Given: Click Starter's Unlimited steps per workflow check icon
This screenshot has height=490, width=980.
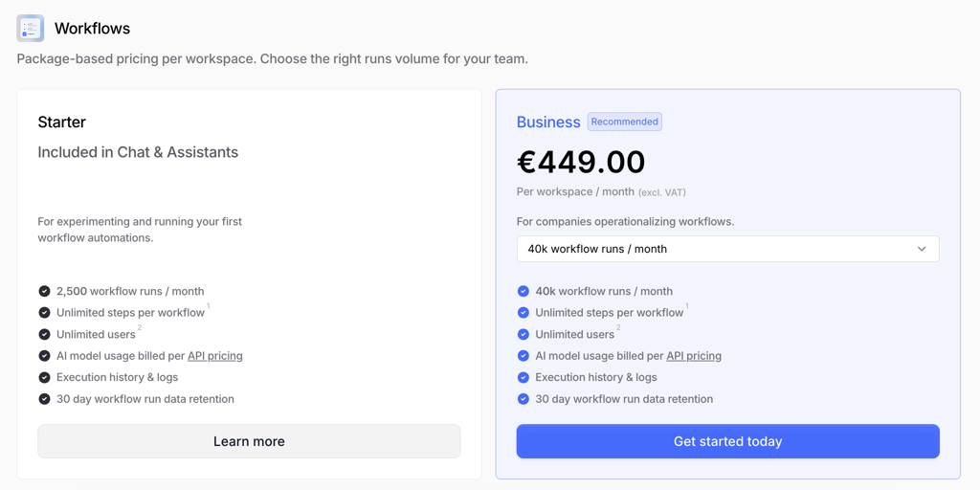Looking at the screenshot, I should pyautogui.click(x=44, y=313).
